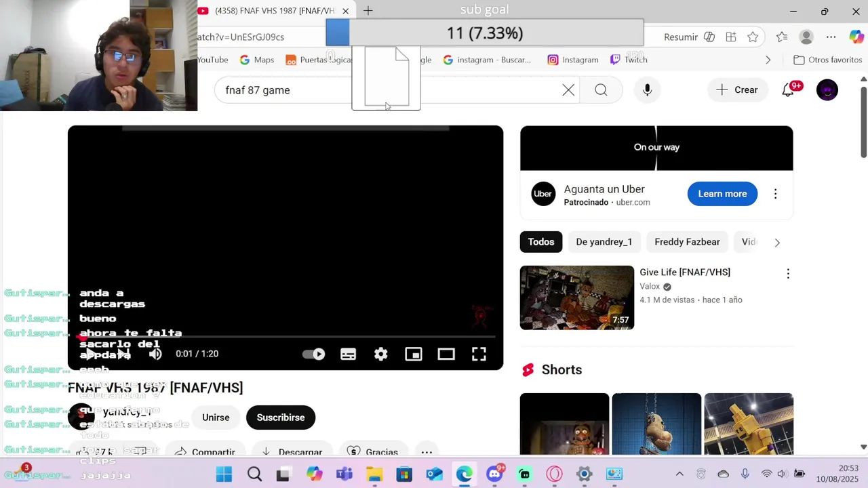Switch player to theater mode

click(x=446, y=354)
